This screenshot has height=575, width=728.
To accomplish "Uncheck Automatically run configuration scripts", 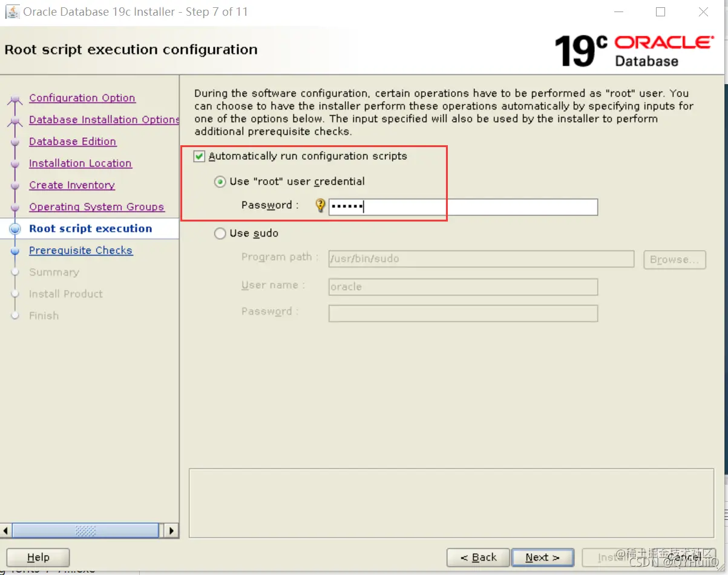I will (199, 156).
